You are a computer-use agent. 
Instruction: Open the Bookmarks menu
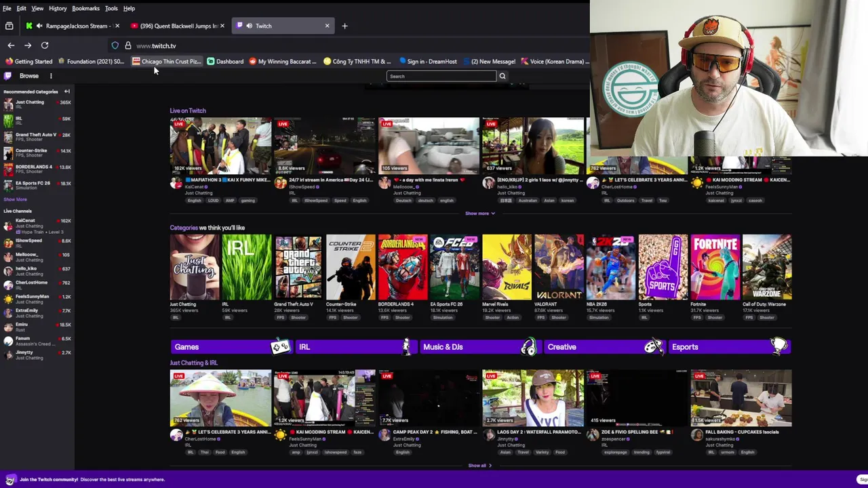coord(85,8)
